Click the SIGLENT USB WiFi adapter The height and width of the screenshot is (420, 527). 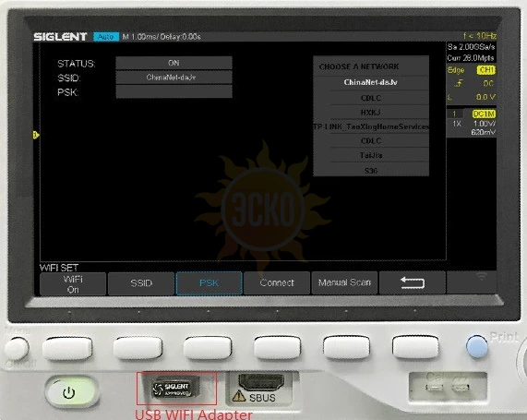(x=175, y=389)
